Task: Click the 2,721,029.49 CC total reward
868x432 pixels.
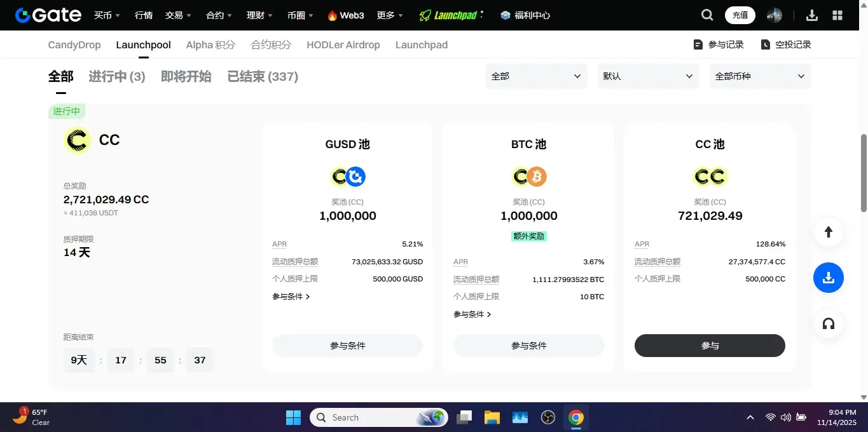Action: 106,199
